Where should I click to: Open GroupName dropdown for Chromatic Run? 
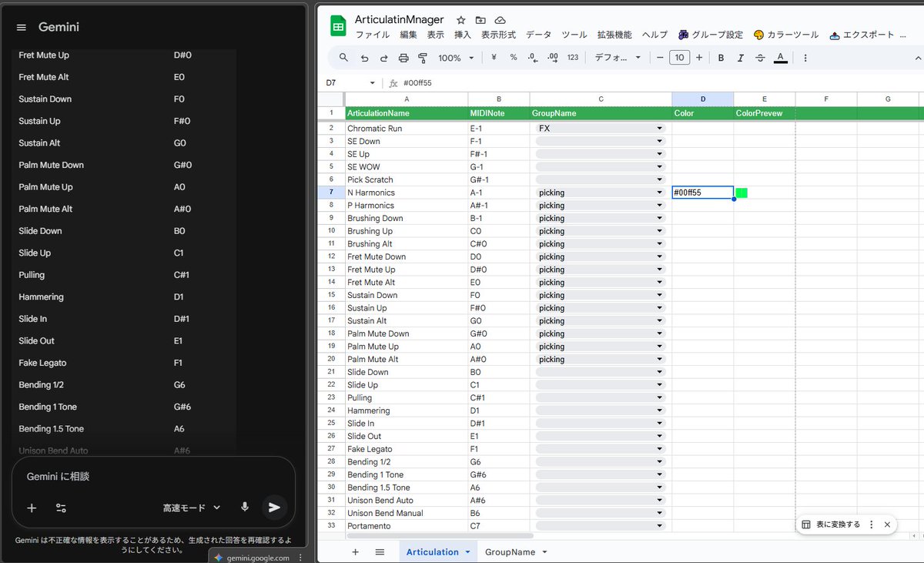pos(659,129)
